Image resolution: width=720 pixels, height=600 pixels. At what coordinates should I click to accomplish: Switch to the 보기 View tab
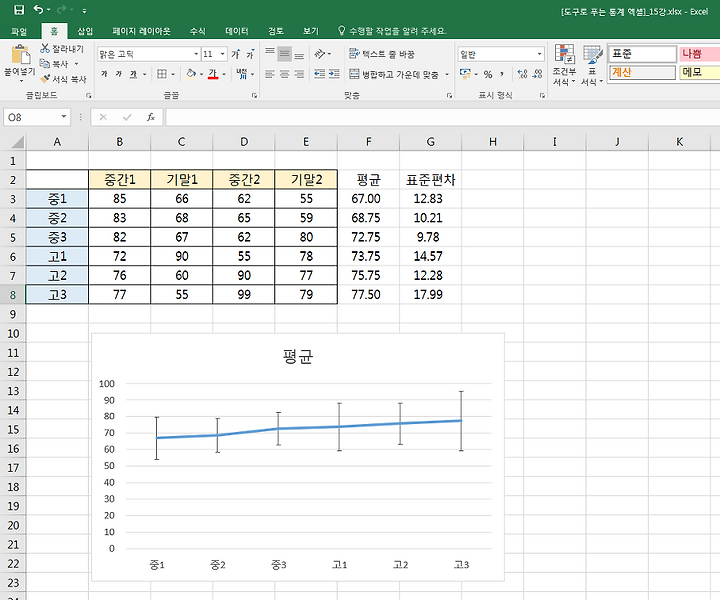pyautogui.click(x=311, y=31)
